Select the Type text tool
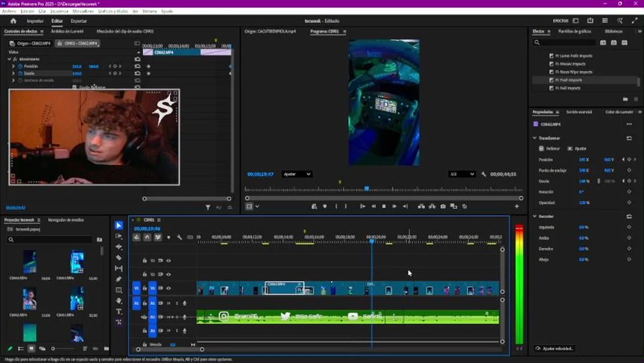 [118, 312]
